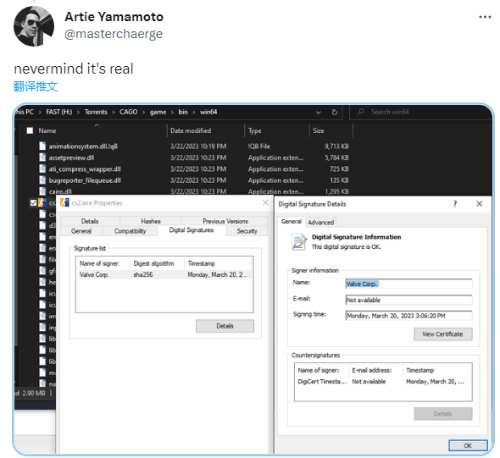Switch to the Hashes tab
Screen dimensions: 500x458
click(151, 221)
